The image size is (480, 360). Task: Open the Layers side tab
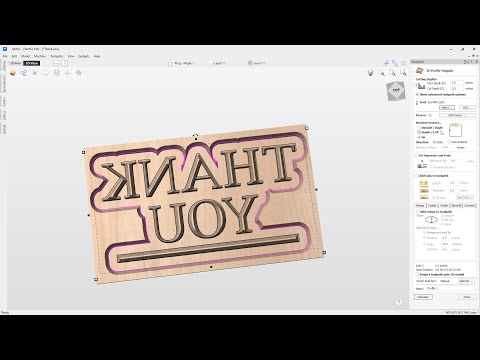(x=4, y=102)
